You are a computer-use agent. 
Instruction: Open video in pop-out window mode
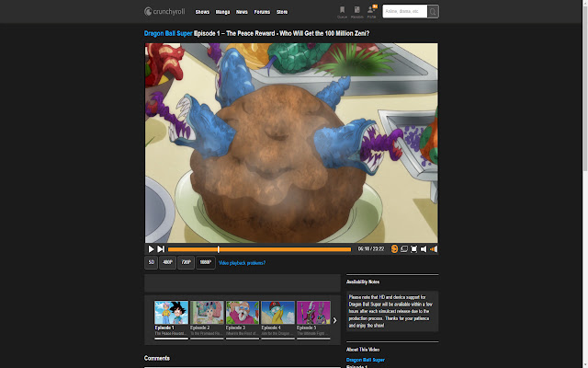pyautogui.click(x=404, y=248)
